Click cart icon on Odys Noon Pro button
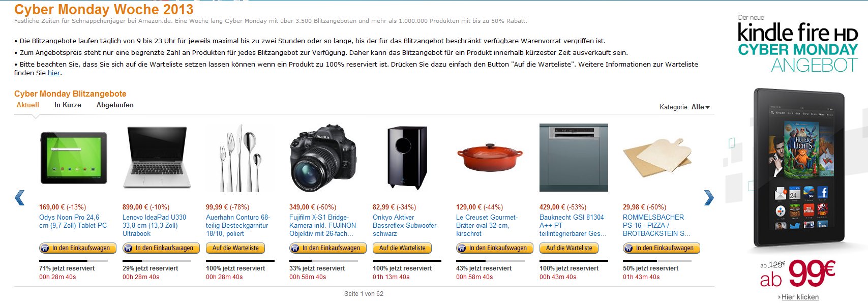The image size is (868, 303). [x=45, y=248]
